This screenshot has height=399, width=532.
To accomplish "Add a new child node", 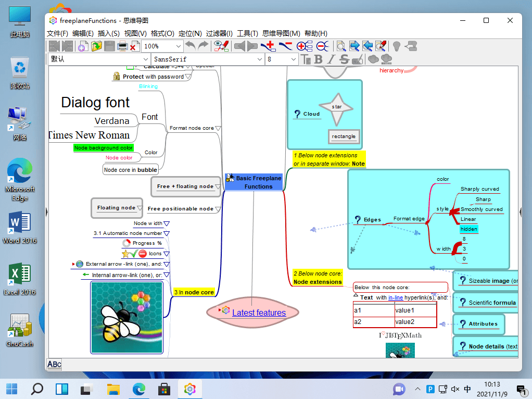I will tap(268, 46).
